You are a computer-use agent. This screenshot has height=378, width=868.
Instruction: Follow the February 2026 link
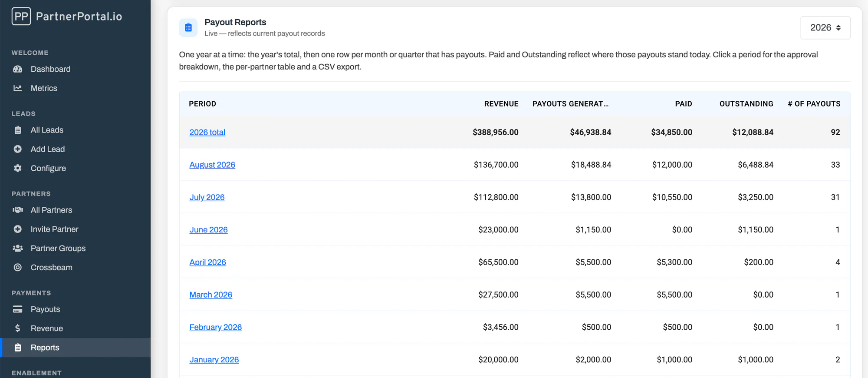(x=216, y=327)
